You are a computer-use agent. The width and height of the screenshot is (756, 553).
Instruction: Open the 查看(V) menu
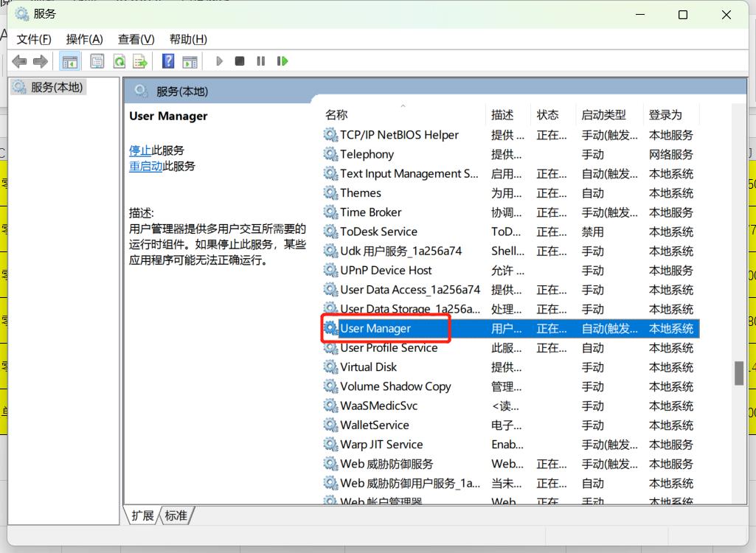click(x=136, y=39)
